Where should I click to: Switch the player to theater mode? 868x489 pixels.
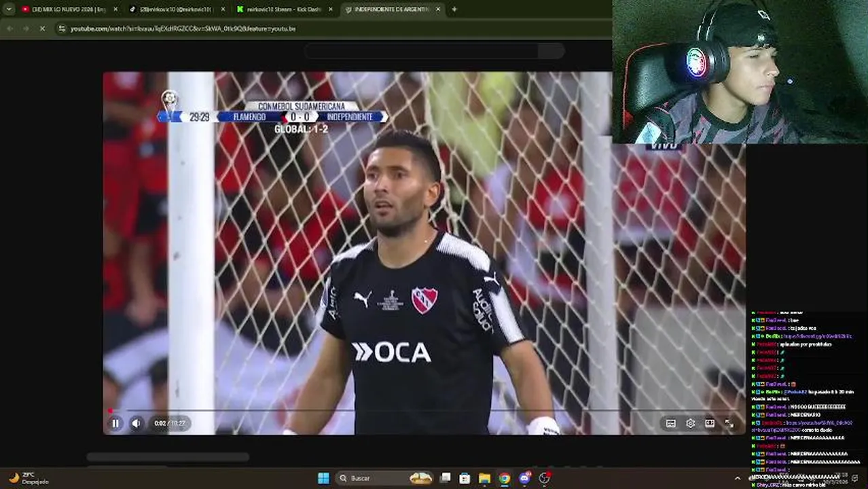click(x=710, y=423)
